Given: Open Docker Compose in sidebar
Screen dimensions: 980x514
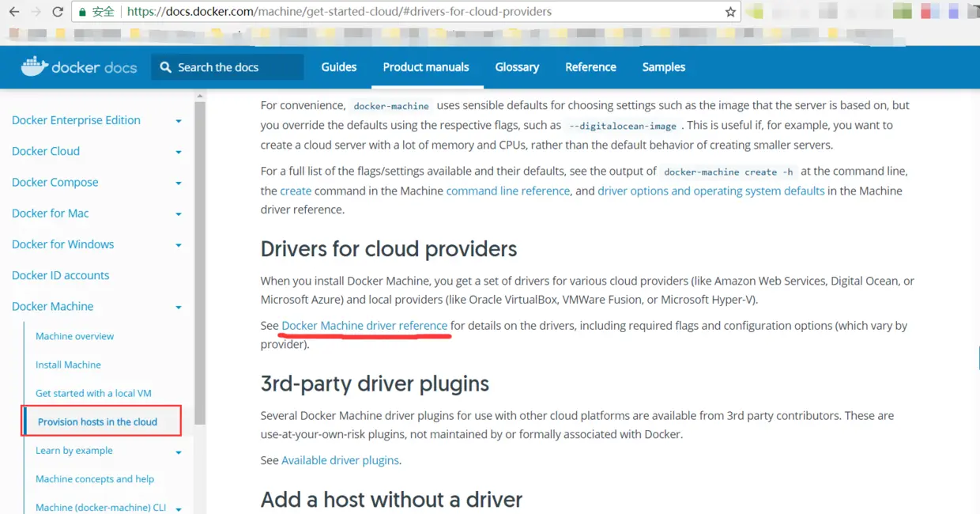Looking at the screenshot, I should [55, 182].
